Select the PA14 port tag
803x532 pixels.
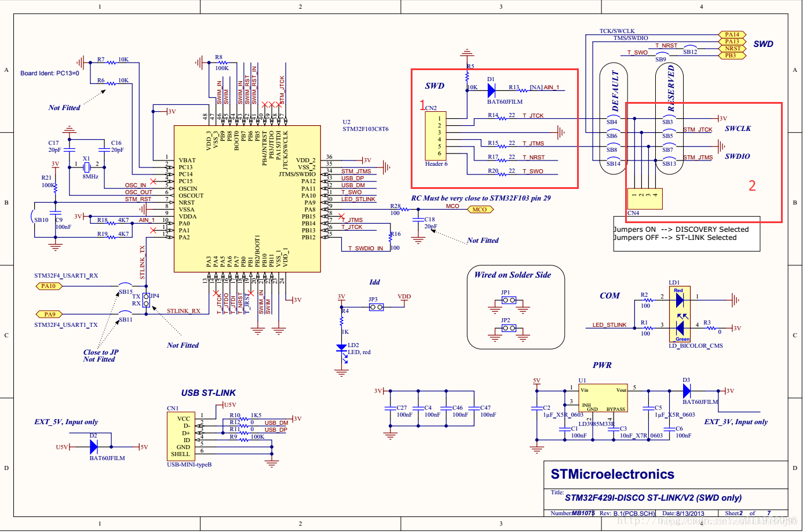coord(732,35)
